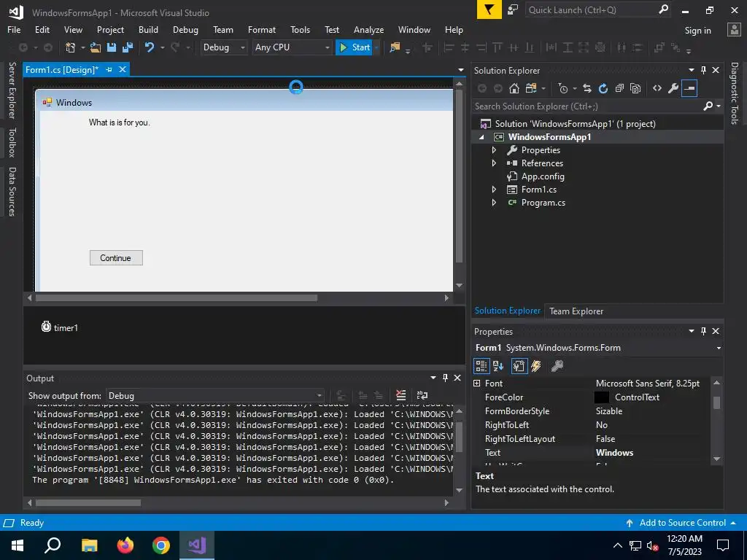Open the Toolbox side tab
This screenshot has width=747, height=560.
coord(12,142)
